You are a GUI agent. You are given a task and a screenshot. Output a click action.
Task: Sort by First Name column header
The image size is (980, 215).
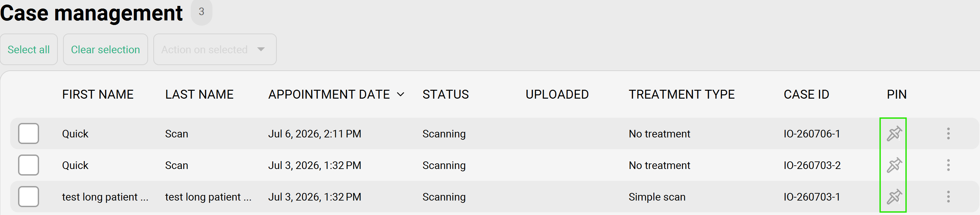[98, 94]
